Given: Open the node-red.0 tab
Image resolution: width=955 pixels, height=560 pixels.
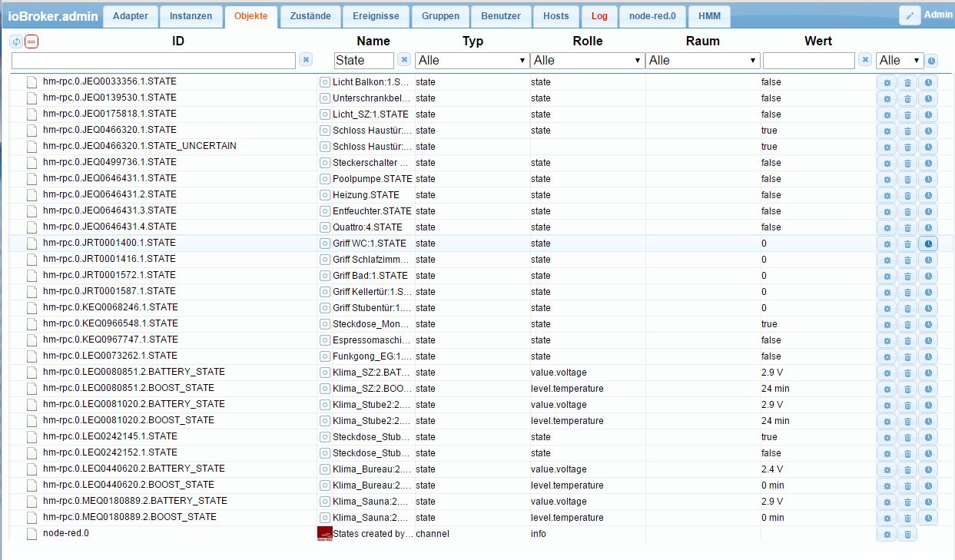Looking at the screenshot, I should coord(652,16).
